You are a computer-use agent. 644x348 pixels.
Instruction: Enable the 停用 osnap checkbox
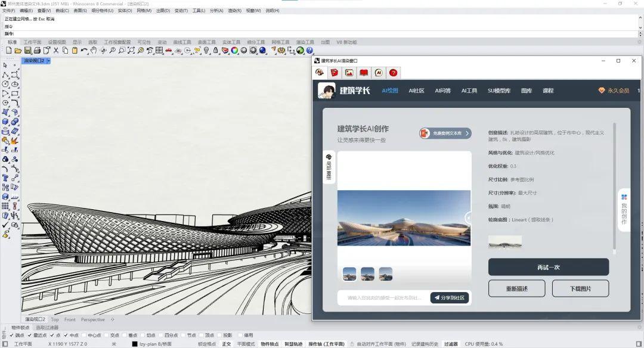pyautogui.click(x=240, y=335)
